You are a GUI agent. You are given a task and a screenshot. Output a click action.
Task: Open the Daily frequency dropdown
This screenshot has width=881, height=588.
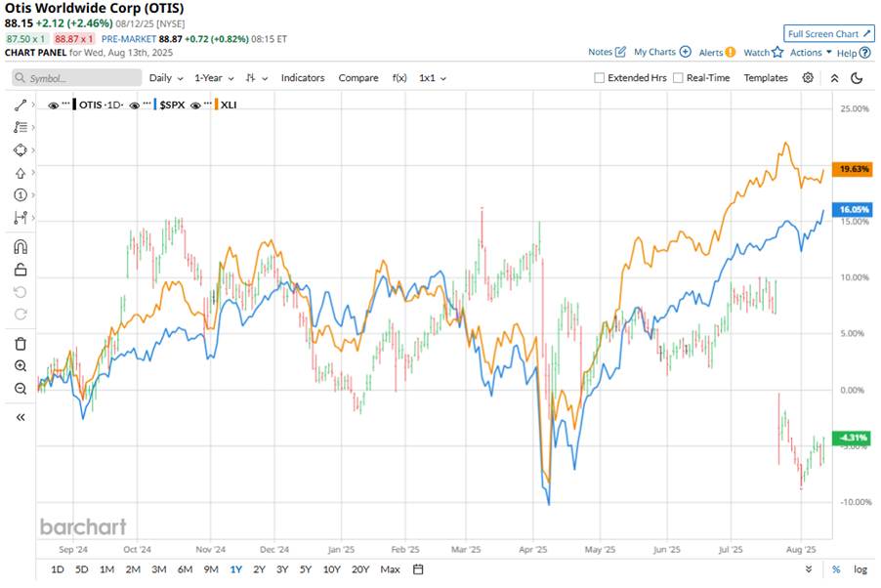tap(166, 78)
